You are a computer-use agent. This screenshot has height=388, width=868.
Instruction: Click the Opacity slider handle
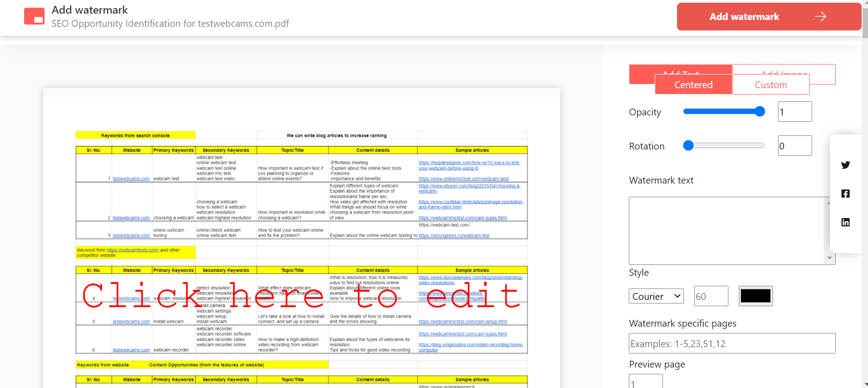(x=760, y=112)
